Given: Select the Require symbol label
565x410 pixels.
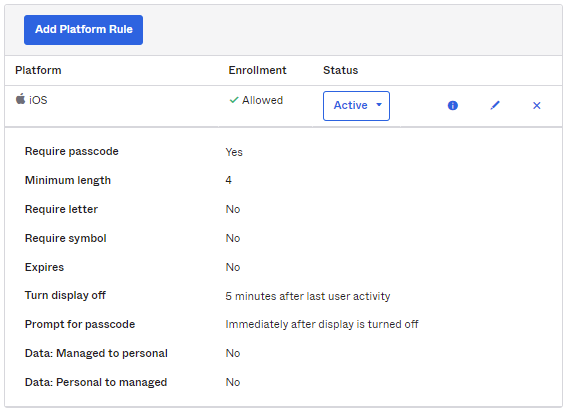Looking at the screenshot, I should coord(66,238).
